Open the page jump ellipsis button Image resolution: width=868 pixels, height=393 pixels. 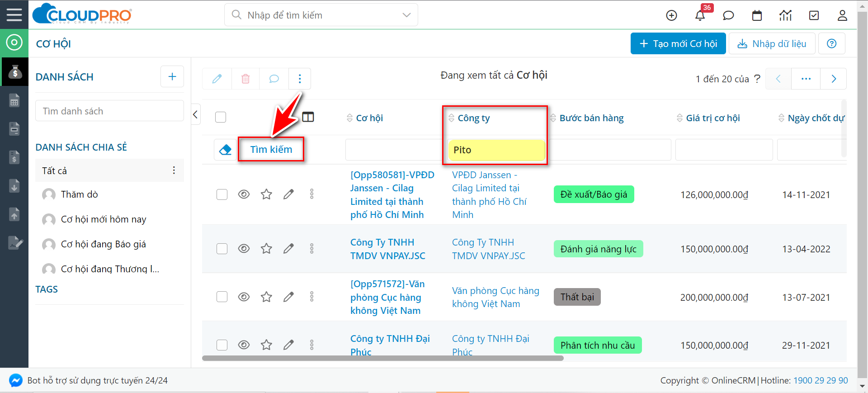click(806, 79)
